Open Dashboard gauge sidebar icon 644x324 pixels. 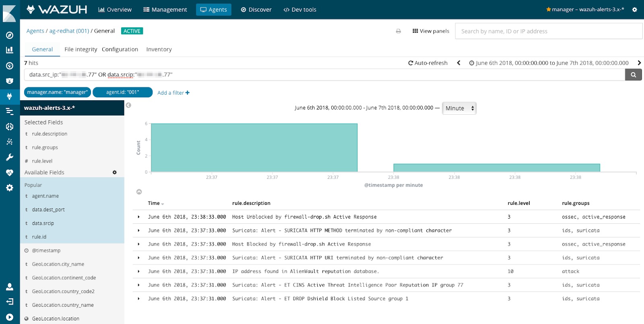(x=10, y=66)
